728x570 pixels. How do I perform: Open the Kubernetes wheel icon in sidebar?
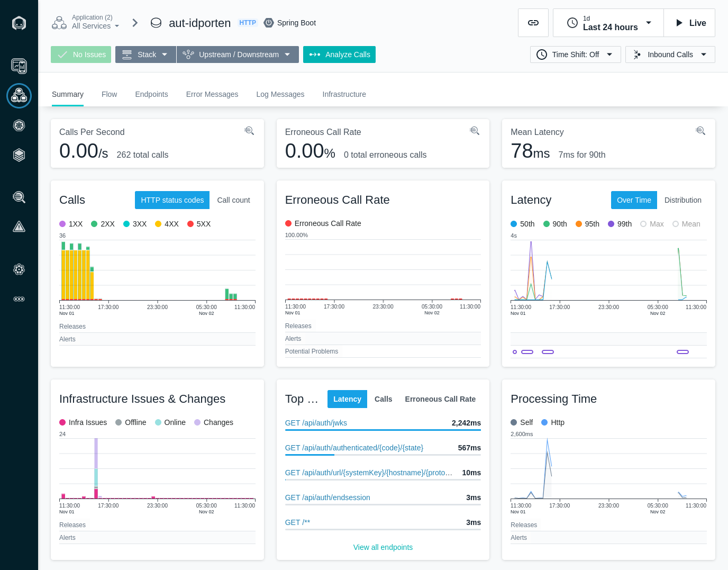[x=19, y=125]
